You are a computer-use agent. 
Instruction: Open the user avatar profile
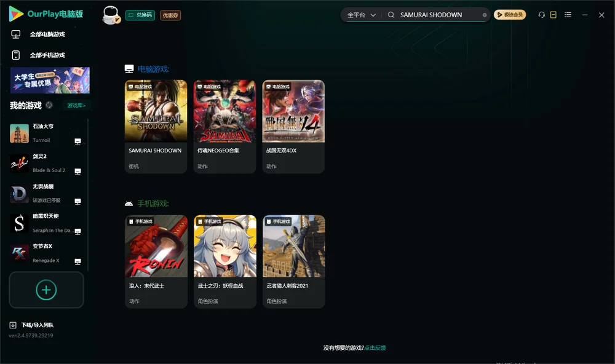coord(111,15)
